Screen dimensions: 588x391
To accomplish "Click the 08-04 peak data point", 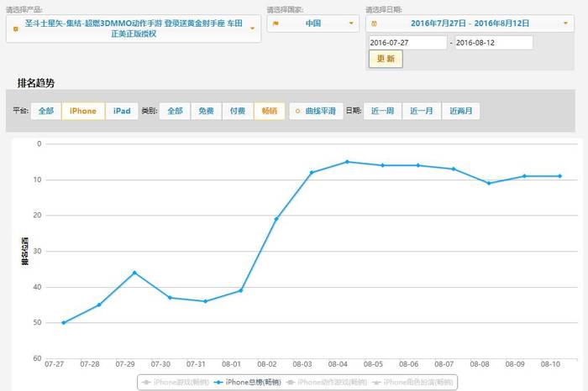I will point(347,162).
